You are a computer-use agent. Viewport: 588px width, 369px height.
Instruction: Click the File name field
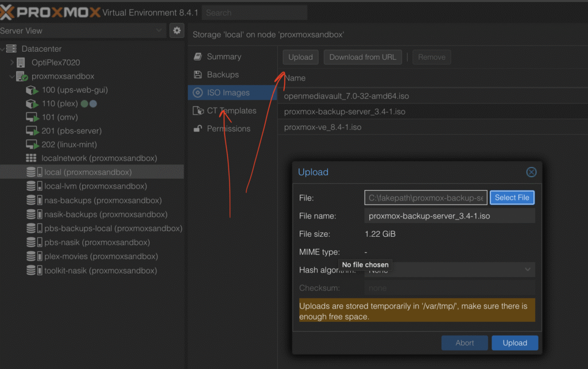450,216
